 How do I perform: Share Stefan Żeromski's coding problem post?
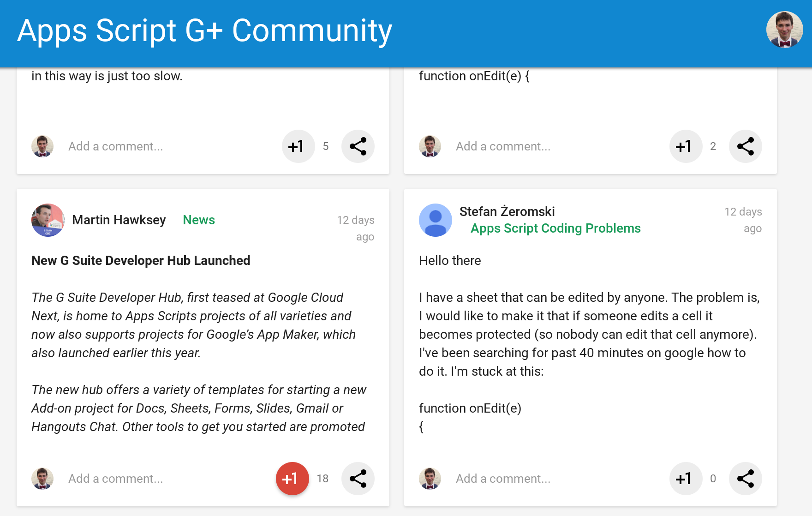[x=745, y=479]
